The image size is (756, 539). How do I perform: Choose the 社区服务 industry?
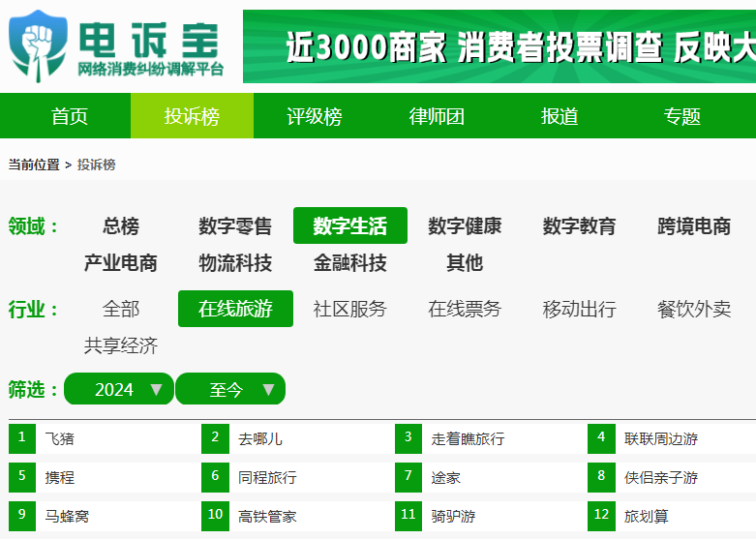pos(350,309)
